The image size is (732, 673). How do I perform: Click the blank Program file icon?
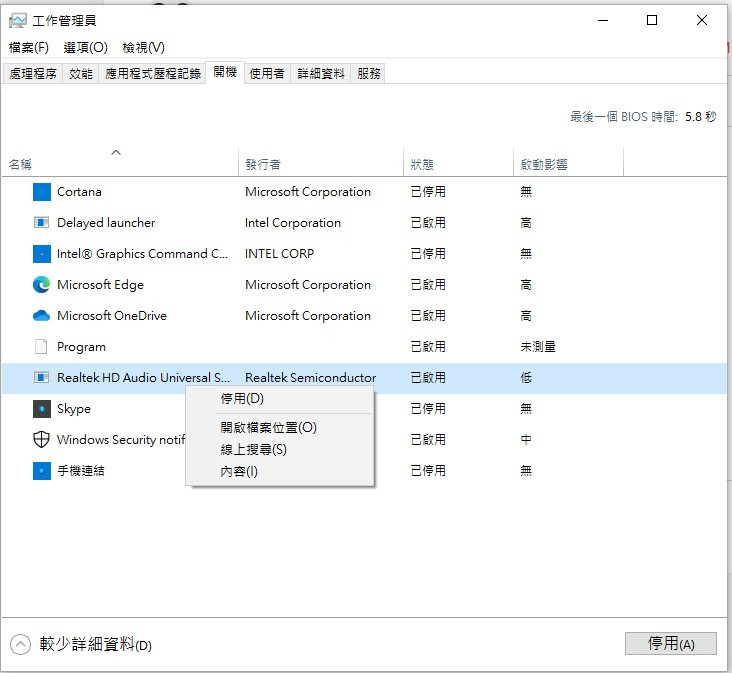pyautogui.click(x=42, y=347)
